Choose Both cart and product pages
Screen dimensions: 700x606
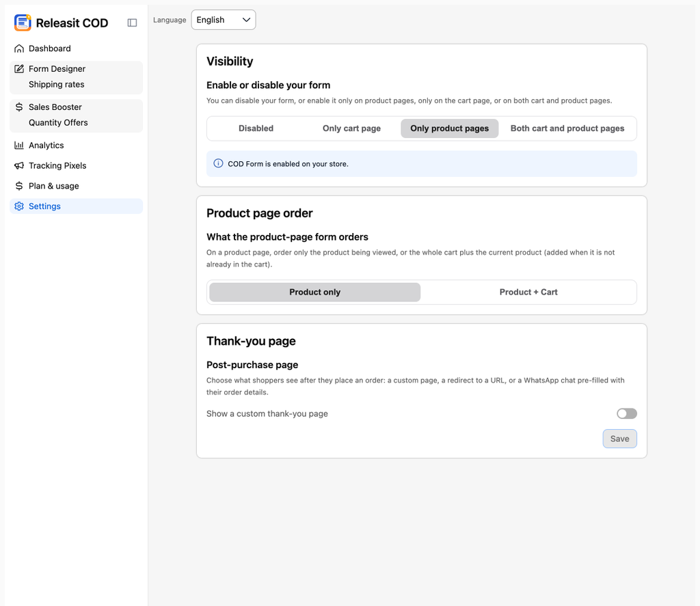567,128
